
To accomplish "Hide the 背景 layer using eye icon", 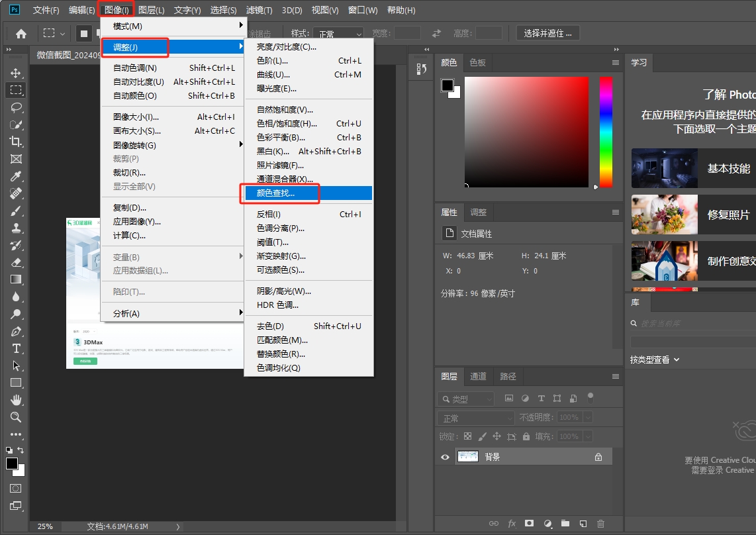I will pos(445,457).
